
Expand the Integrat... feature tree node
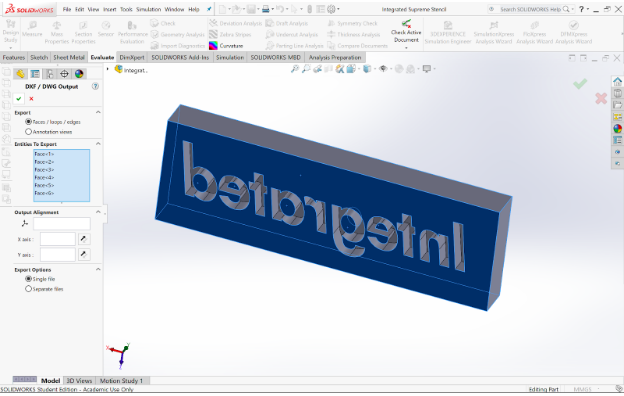point(107,70)
